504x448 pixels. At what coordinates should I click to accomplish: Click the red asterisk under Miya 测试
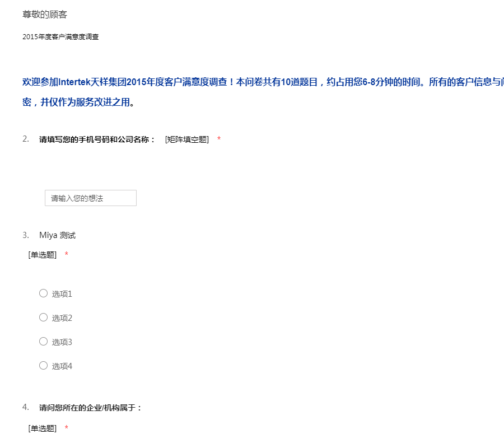pyautogui.click(x=67, y=255)
